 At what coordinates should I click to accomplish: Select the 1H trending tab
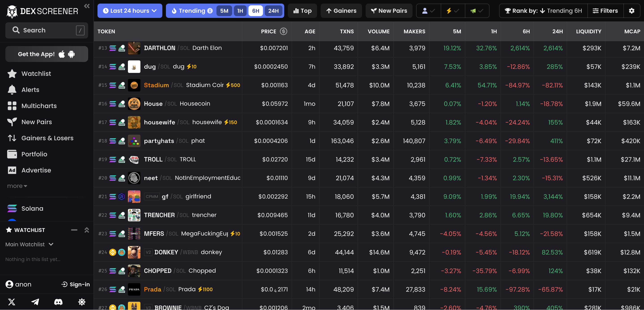[240, 11]
